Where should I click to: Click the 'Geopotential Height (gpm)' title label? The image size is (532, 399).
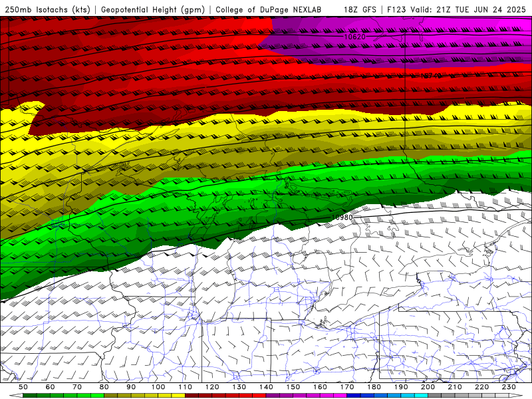[153, 10]
